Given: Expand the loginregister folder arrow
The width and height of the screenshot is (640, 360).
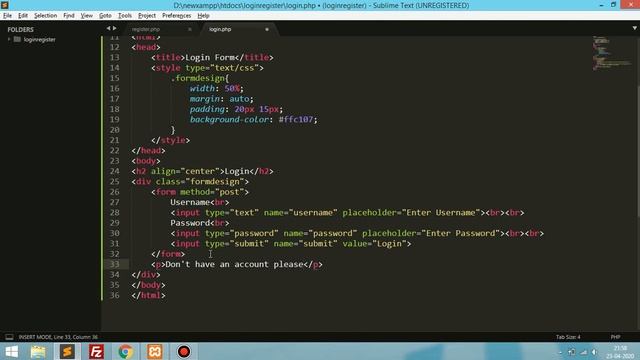Looking at the screenshot, I should pos(9,40).
